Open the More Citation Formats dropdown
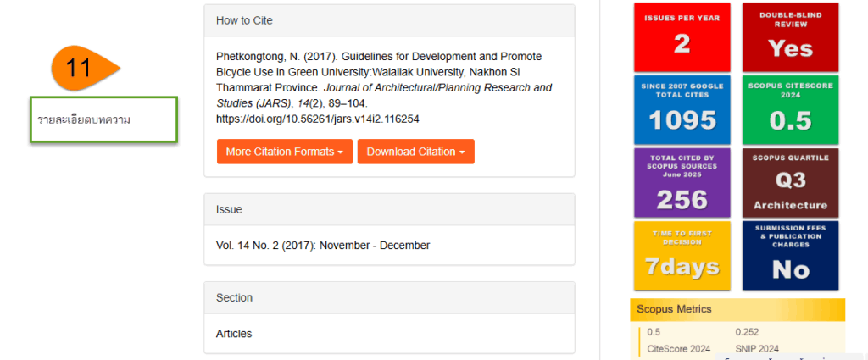Image resolution: width=868 pixels, height=360 pixels. click(x=283, y=152)
